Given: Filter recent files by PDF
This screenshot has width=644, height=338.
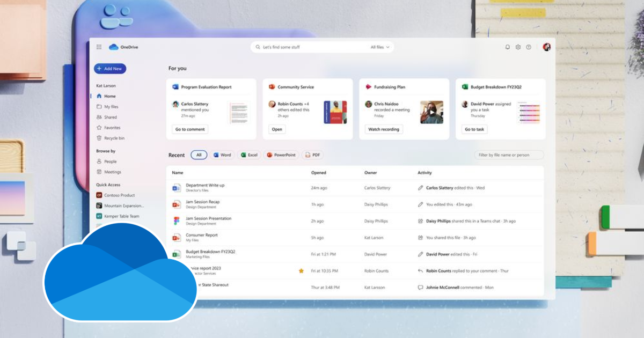Looking at the screenshot, I should [x=312, y=155].
